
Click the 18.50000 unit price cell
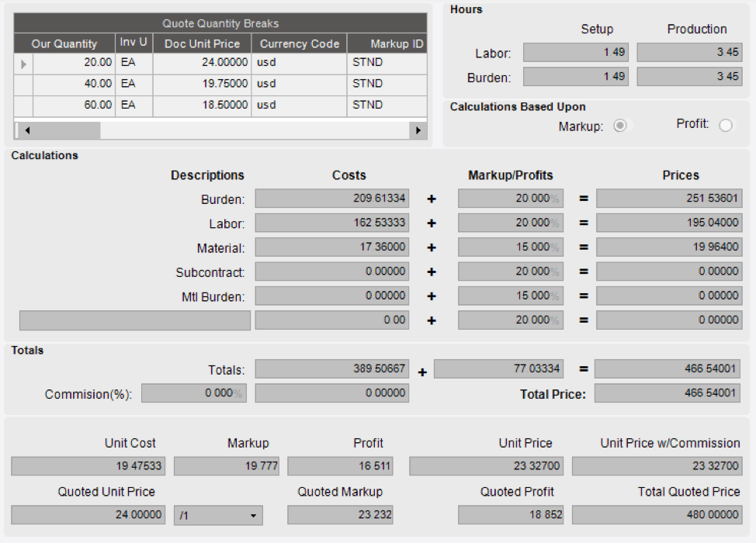[202, 105]
